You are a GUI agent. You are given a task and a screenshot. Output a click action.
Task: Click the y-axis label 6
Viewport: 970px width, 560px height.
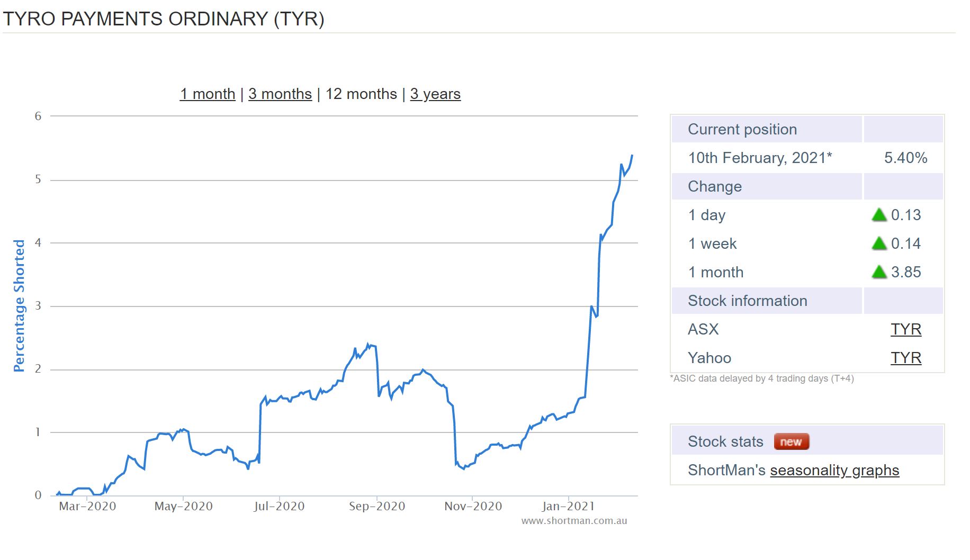(x=38, y=116)
